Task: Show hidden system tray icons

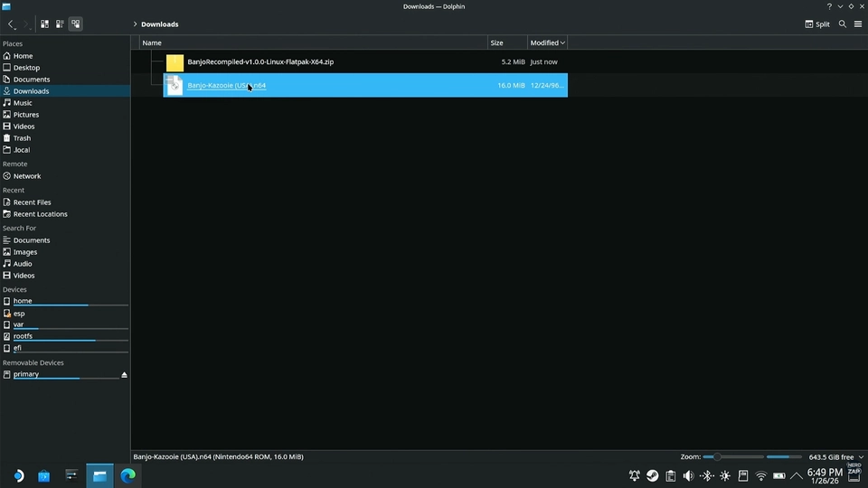Action: click(796, 475)
